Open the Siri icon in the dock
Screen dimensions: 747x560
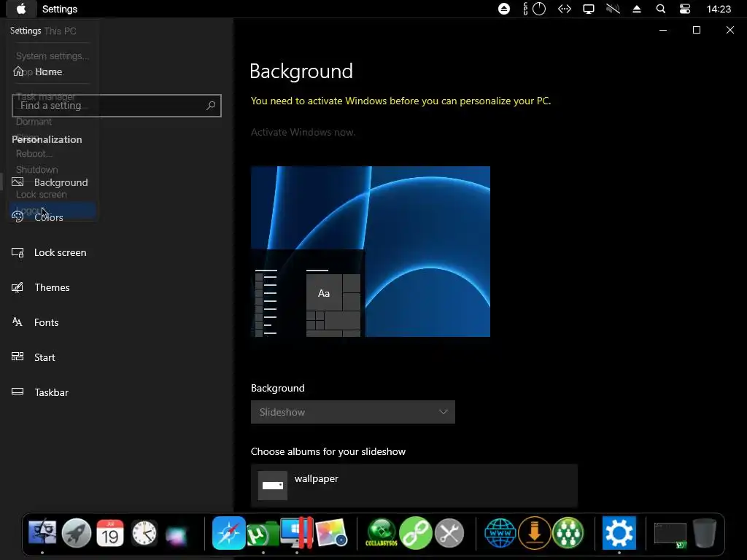pos(177,534)
